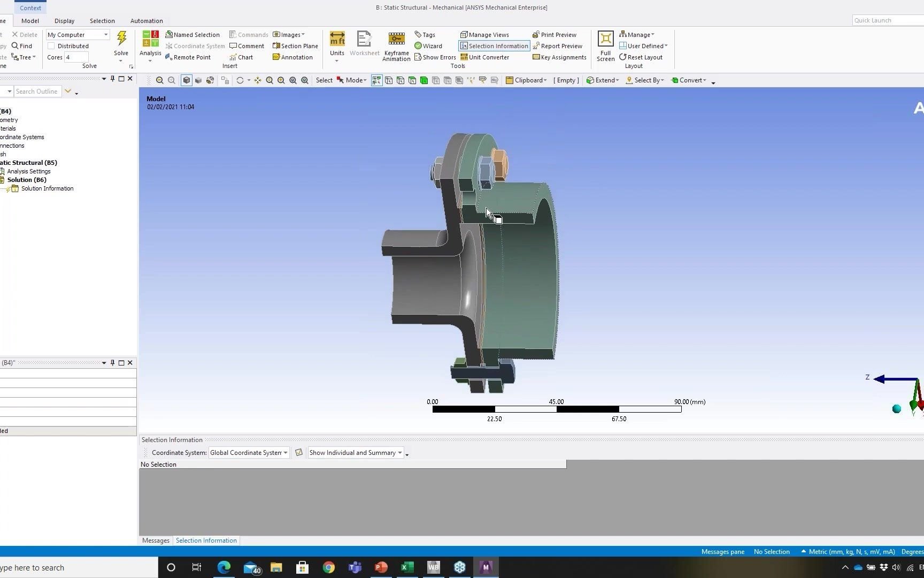The height and width of the screenshot is (578, 924).
Task: Open the Selection Information tab at bottom
Action: (206, 540)
